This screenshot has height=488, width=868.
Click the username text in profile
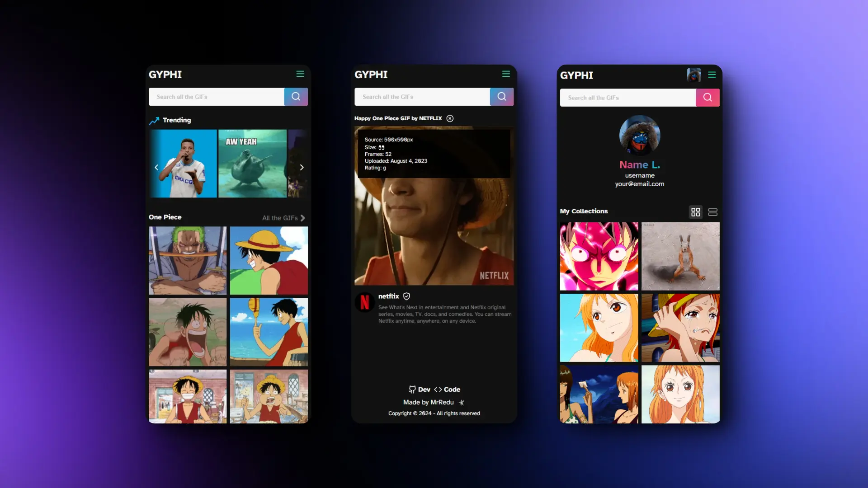pyautogui.click(x=640, y=175)
